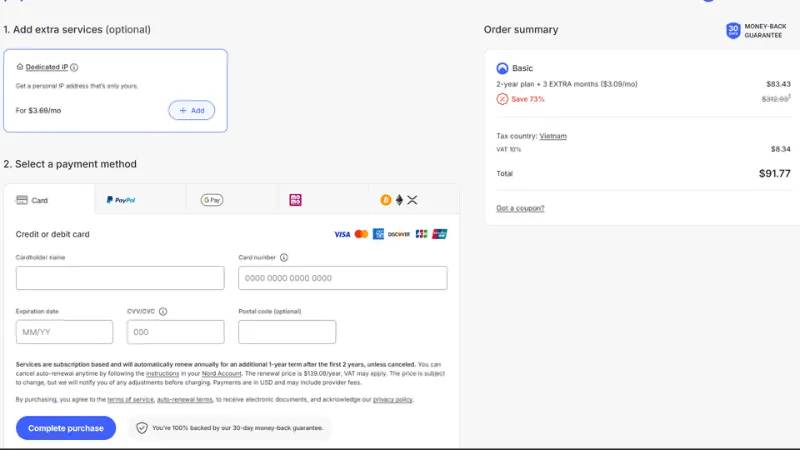Click the VAT 10% label
Image resolution: width=800 pixels, height=450 pixels.
[509, 149]
